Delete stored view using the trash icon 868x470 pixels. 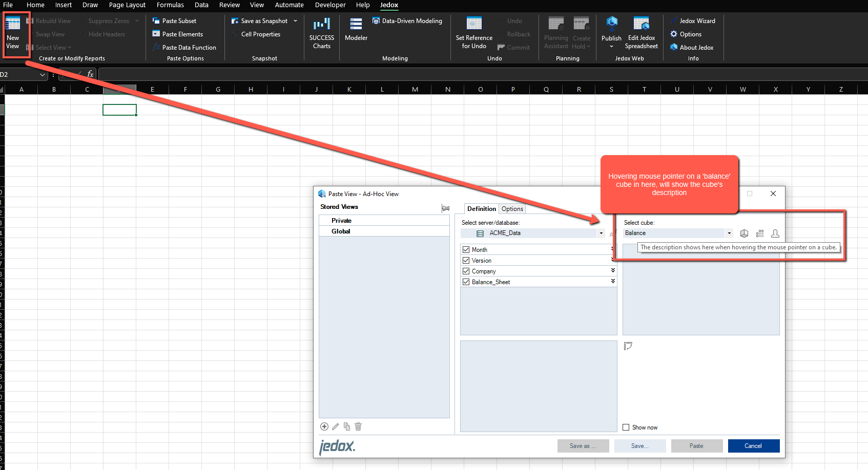point(358,426)
